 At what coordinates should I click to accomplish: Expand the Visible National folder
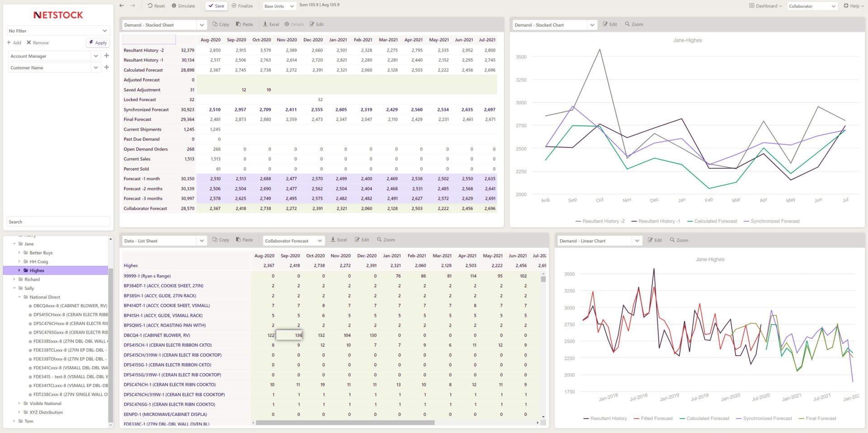(19, 404)
